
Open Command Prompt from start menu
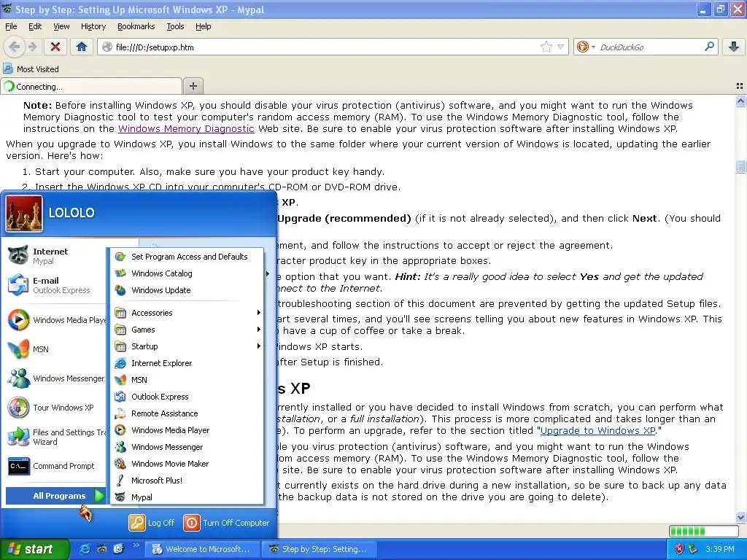[55, 466]
